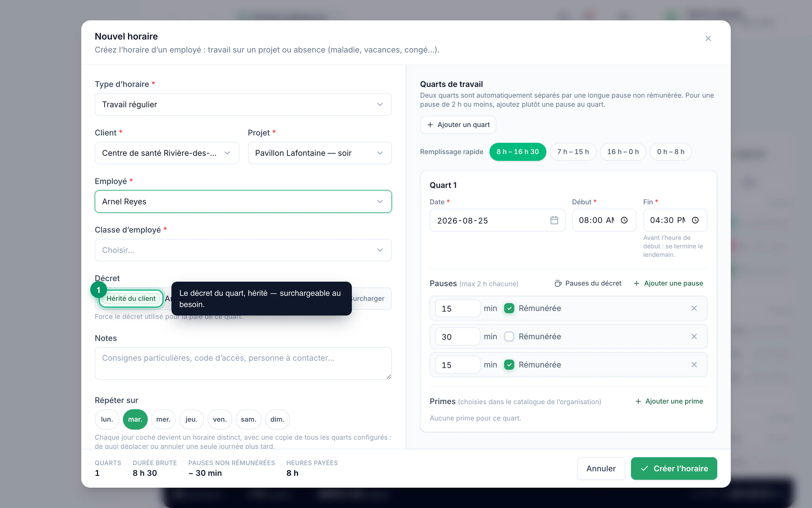Screen dimensions: 812x508
Task: Select the Hérité du client decree option
Action: coord(131,298)
